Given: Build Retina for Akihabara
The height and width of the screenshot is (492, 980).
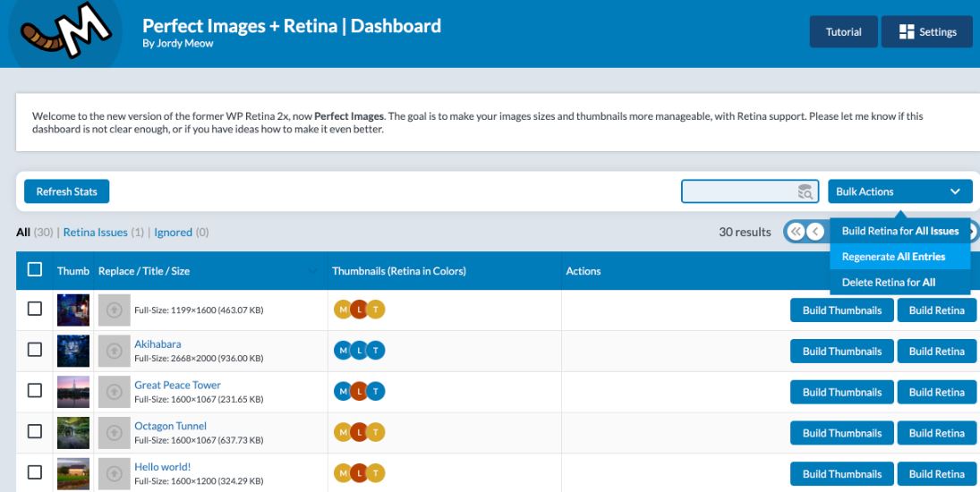Looking at the screenshot, I should 937,351.
